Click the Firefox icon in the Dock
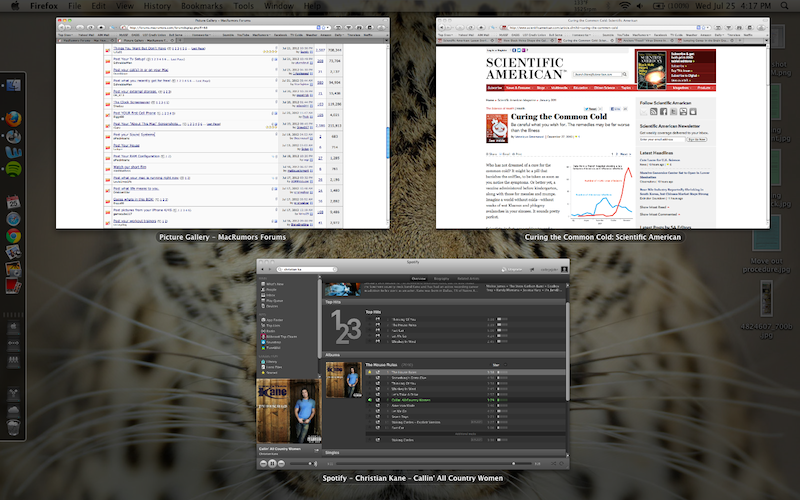Image resolution: width=800 pixels, height=500 pixels. coord(13,119)
